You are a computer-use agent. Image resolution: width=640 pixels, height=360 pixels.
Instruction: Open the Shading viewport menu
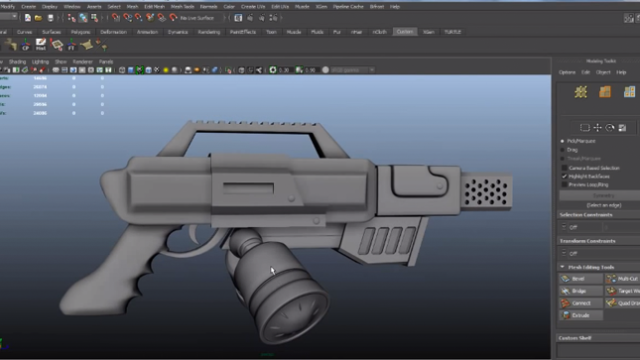[17, 62]
